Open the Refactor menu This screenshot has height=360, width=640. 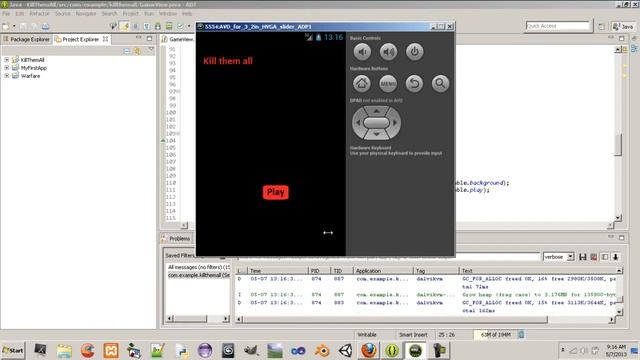(39, 13)
